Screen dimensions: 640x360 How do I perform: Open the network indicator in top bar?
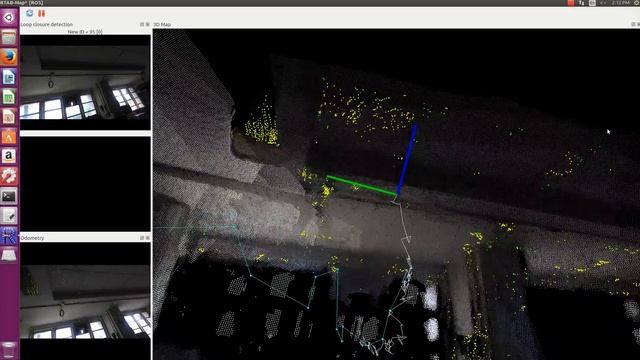(x=582, y=3)
